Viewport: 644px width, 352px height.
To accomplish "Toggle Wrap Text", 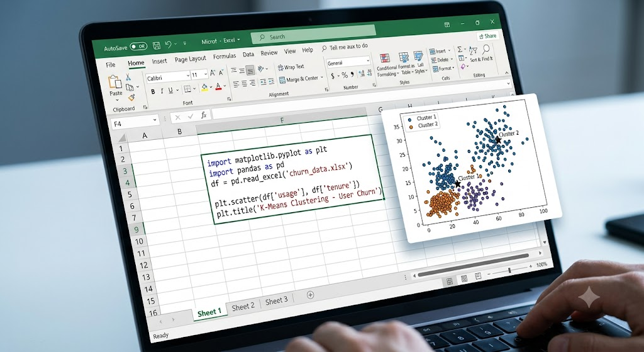I will pyautogui.click(x=291, y=67).
